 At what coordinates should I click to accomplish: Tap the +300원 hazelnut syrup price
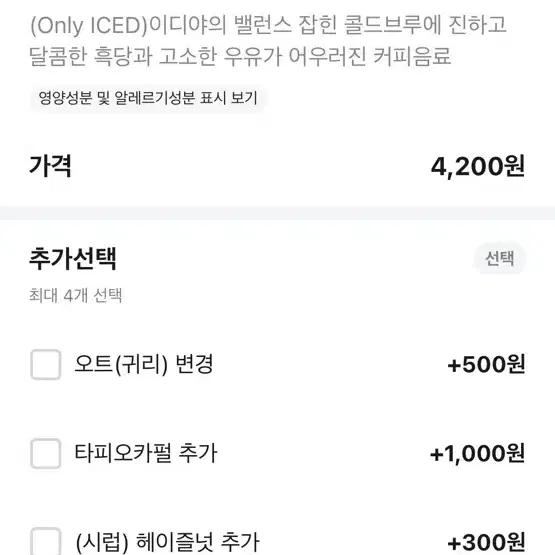pos(486,542)
